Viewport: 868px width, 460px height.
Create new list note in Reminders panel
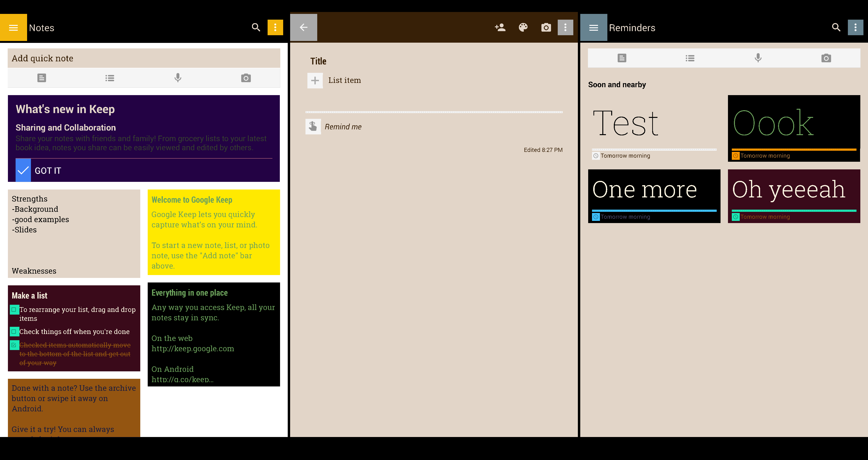click(x=690, y=58)
